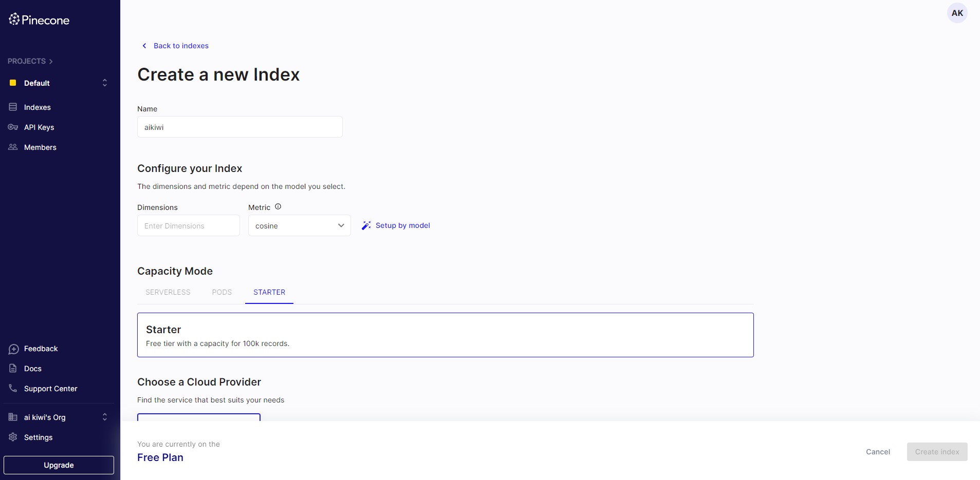Viewport: 980px width, 480px height.
Task: Click the Pinecone logo icon
Action: (14, 19)
